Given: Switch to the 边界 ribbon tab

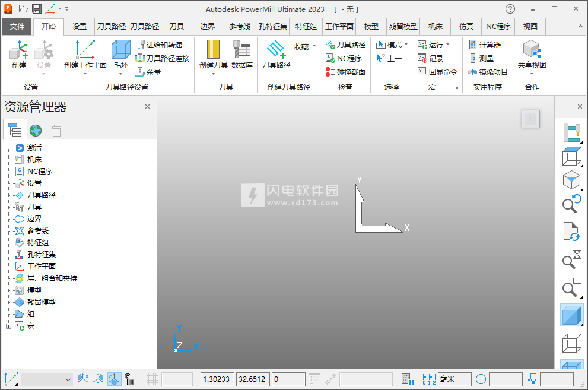Looking at the screenshot, I should pyautogui.click(x=208, y=26).
